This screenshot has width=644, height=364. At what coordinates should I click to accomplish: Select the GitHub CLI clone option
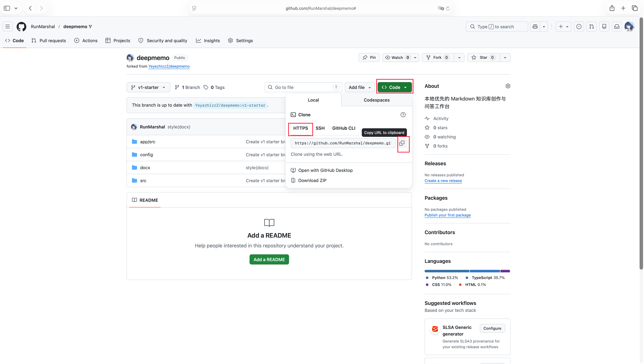(344, 128)
